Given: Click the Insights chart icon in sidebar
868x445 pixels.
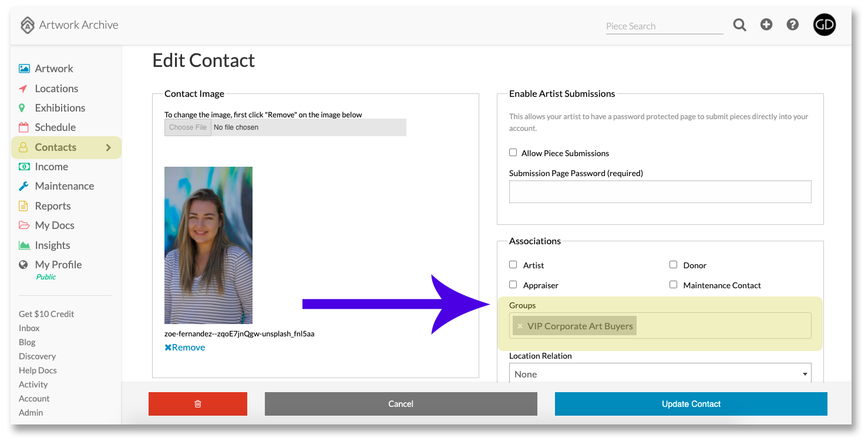Looking at the screenshot, I should click(24, 245).
